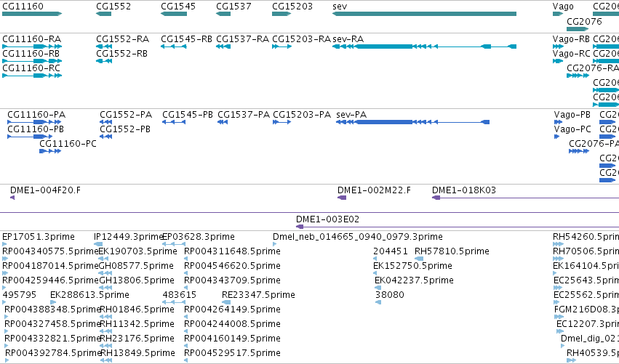This screenshot has width=619, height=364.
Task: Click the Vago gene label
Action: (563, 7)
